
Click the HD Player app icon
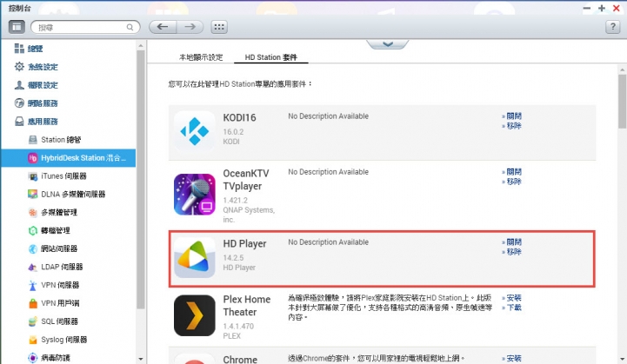click(194, 257)
